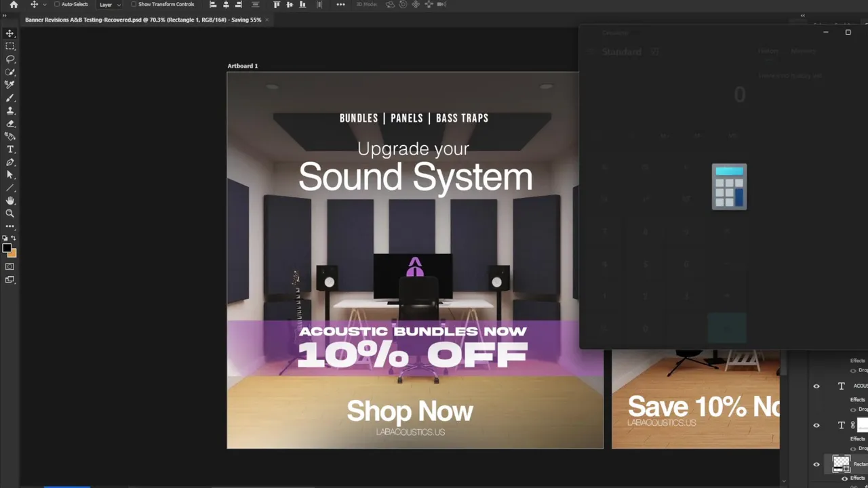868x488 pixels.
Task: Select the Move tool in the tools panel
Action: pyautogui.click(x=9, y=33)
